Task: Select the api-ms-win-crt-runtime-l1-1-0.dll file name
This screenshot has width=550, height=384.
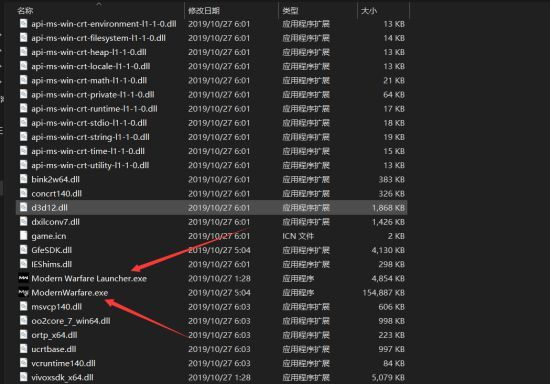Action: [94, 109]
